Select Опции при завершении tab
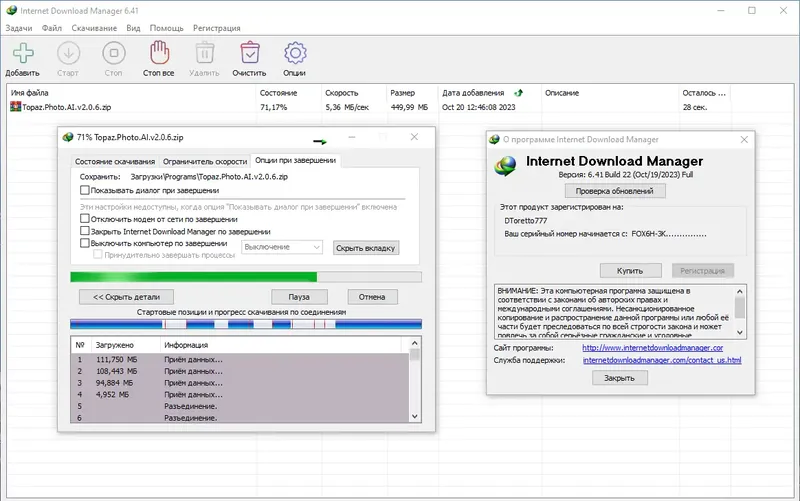Screen dimensions: 800x501 295,160
